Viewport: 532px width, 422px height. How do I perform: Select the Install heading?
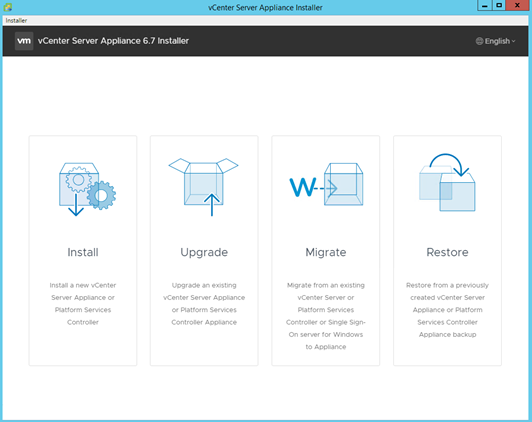tap(83, 252)
